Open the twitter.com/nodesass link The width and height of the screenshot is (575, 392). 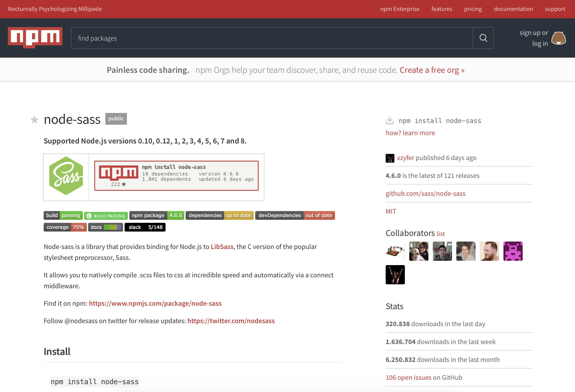tap(231, 321)
